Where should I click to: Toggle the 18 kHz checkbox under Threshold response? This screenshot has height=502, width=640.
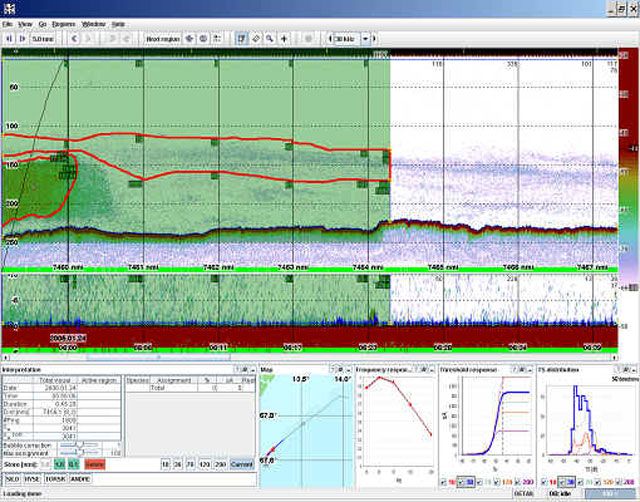point(446,482)
